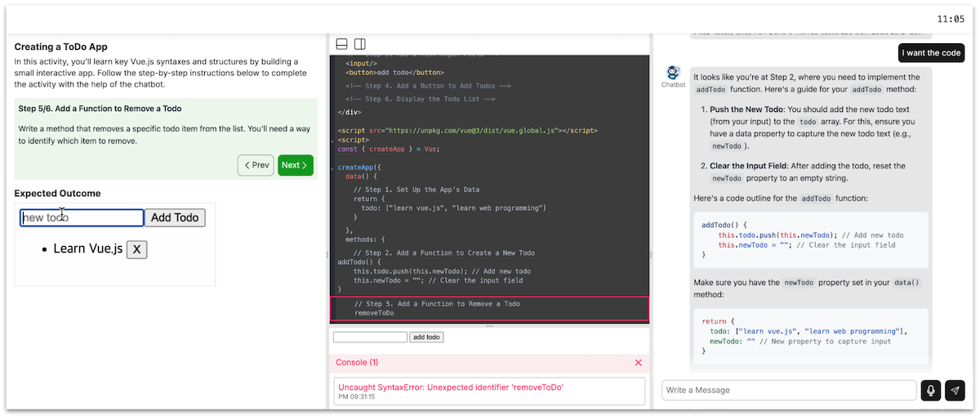980x416 pixels.
Task: Remove Learn Vue.js item with X button
Action: click(x=137, y=248)
